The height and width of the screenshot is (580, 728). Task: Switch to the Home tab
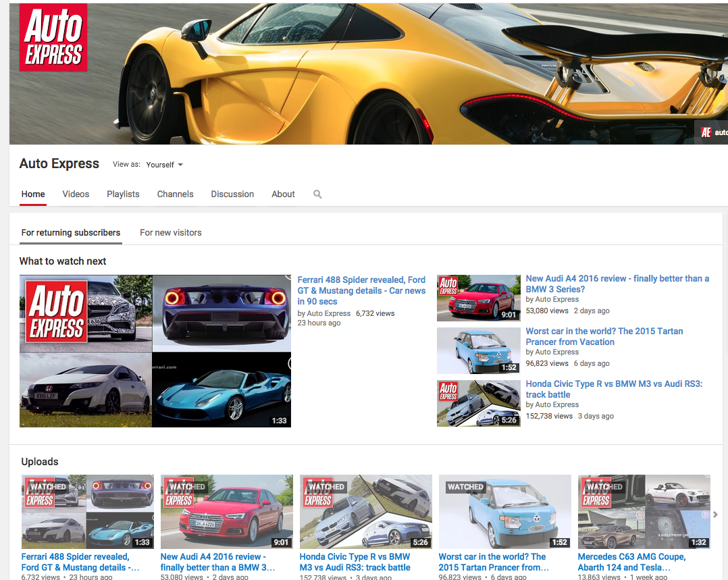[33, 194]
